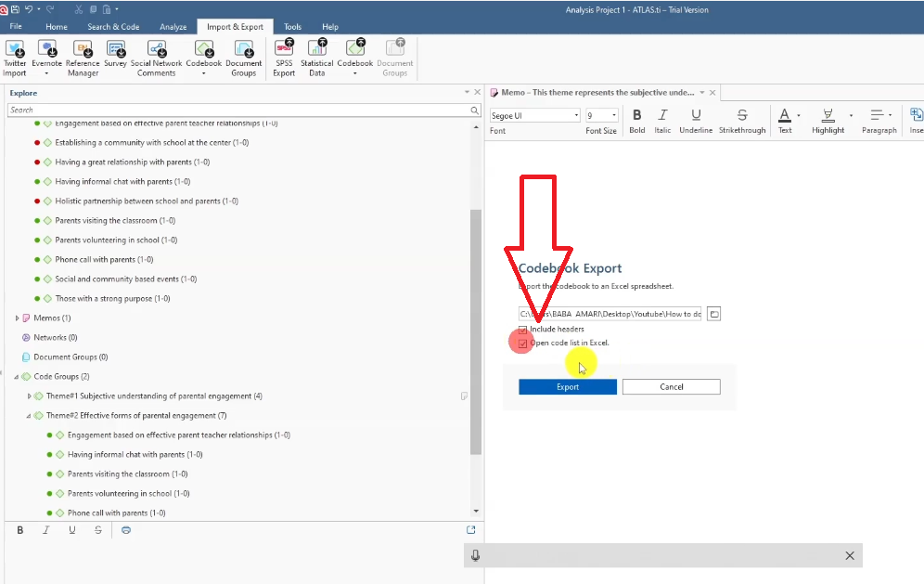This screenshot has height=584, width=924.
Task: Click the Import Document Groups icon
Action: (243, 49)
